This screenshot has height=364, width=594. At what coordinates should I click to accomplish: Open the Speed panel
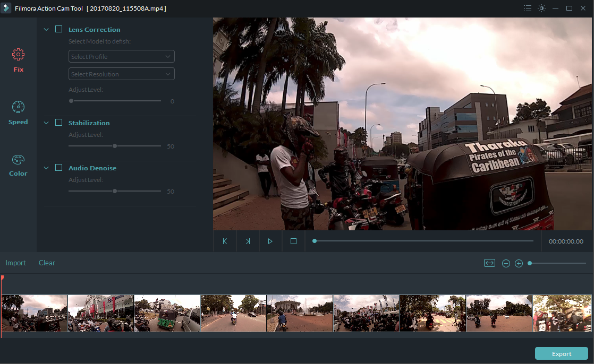[18, 113]
